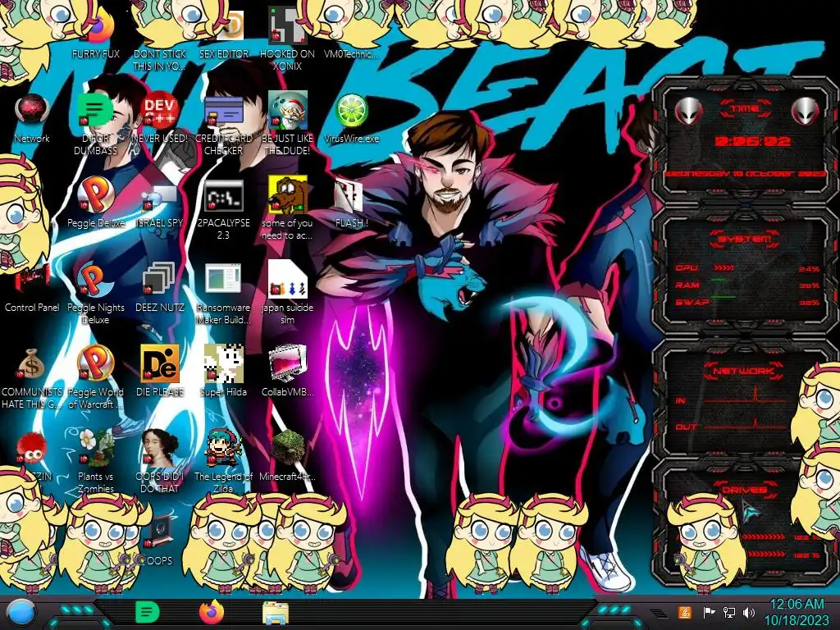Screen dimensions: 840x630
Task: Open the taskbar clock showing 12:06 AM
Action: (x=796, y=612)
